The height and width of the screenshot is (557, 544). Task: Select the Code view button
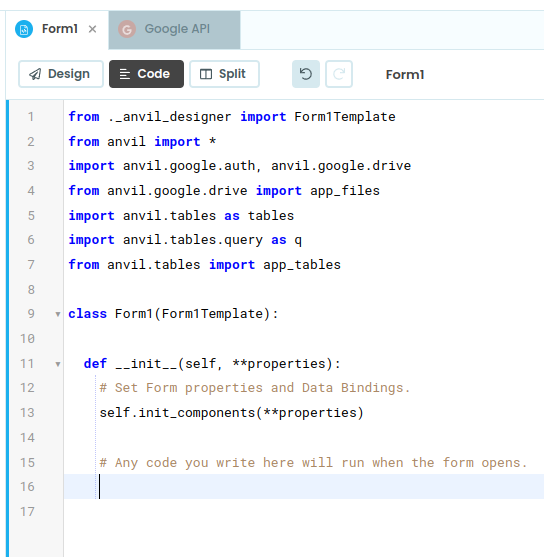146,74
